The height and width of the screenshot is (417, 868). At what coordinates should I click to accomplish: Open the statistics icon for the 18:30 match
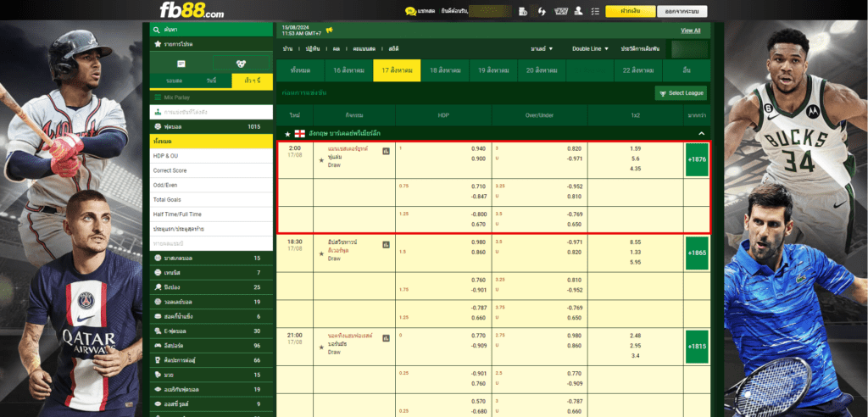pos(386,243)
